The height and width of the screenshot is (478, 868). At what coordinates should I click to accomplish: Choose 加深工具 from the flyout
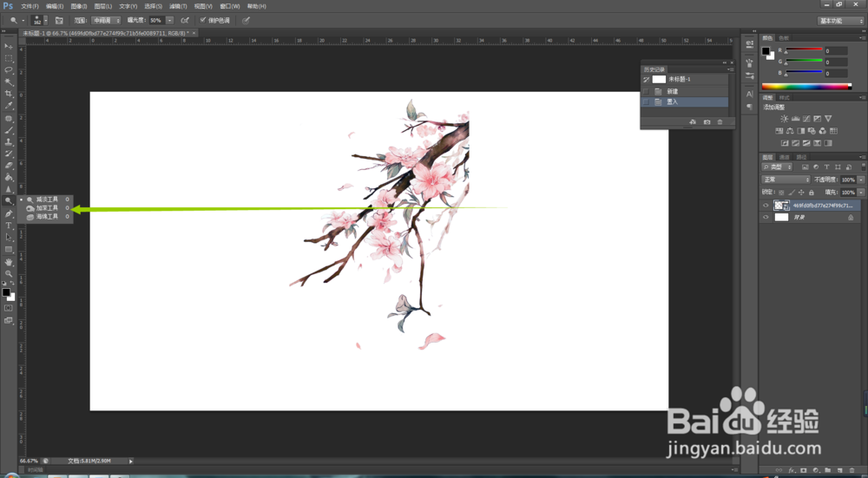pos(47,208)
